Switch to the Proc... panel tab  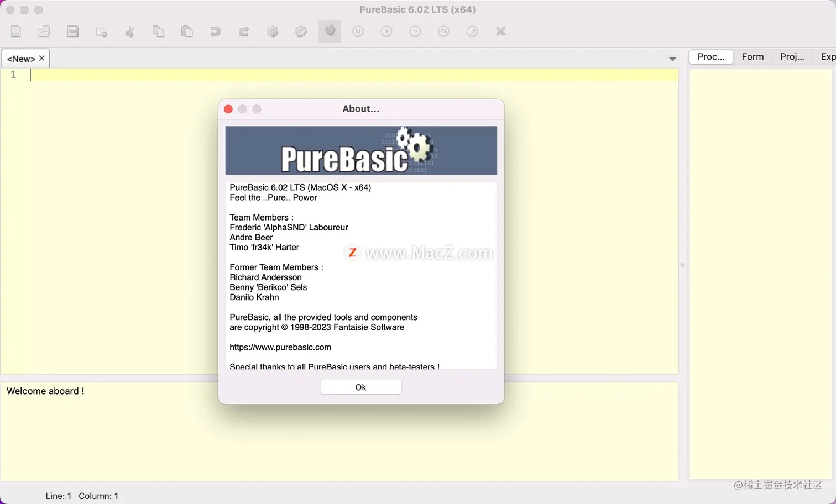[x=711, y=57]
